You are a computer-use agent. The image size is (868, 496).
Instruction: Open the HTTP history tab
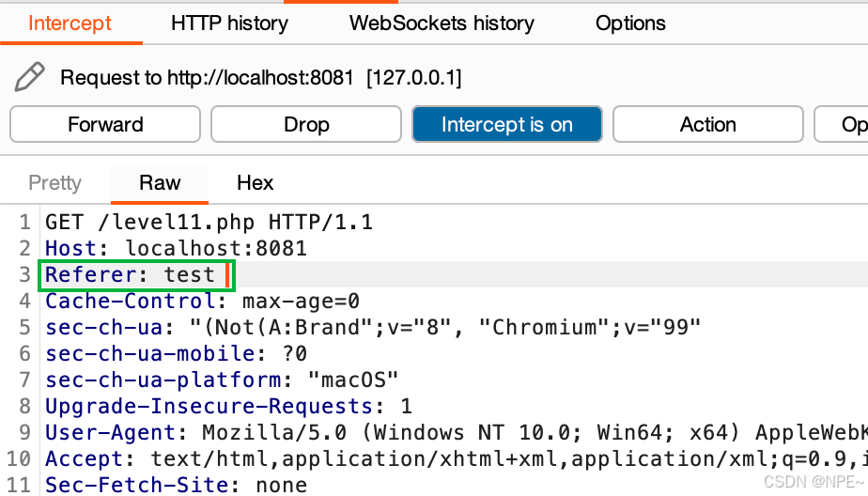tap(229, 23)
